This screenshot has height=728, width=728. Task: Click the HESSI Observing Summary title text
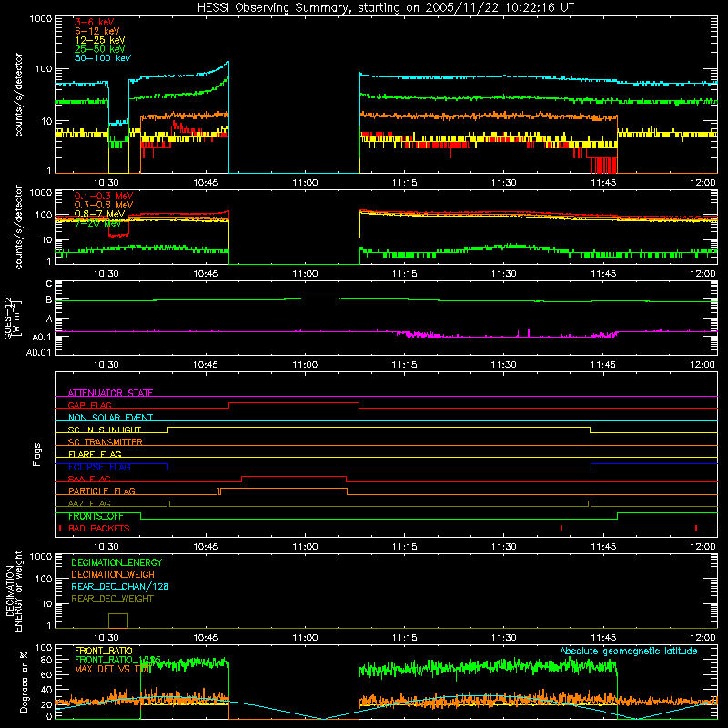[385, 8]
